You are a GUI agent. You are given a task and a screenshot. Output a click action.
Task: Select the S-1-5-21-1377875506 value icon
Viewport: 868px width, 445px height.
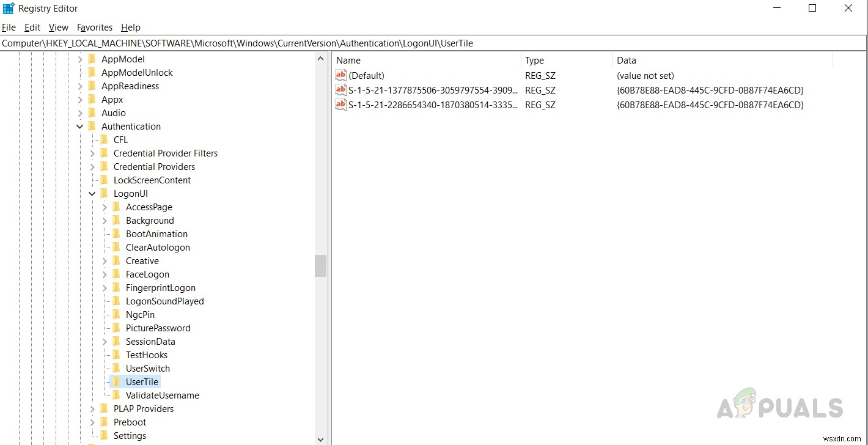point(341,90)
